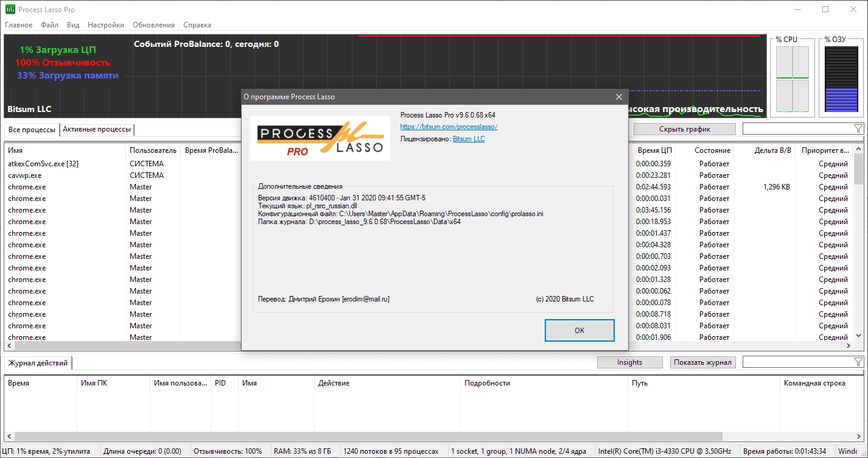The image size is (868, 458).
Task: Click the process list horizontal scrollbar
Action: click(x=429, y=345)
